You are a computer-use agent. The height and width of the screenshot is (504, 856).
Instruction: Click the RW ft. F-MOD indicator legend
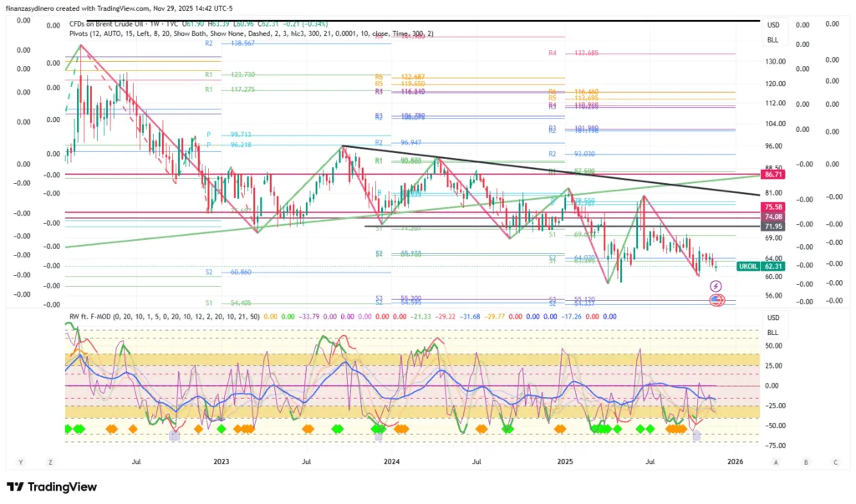(x=159, y=317)
